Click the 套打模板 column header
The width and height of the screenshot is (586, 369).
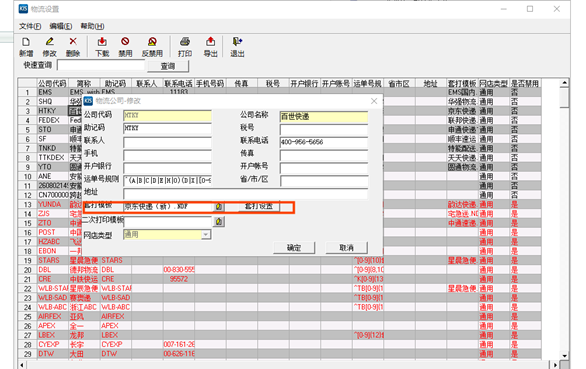tap(462, 83)
